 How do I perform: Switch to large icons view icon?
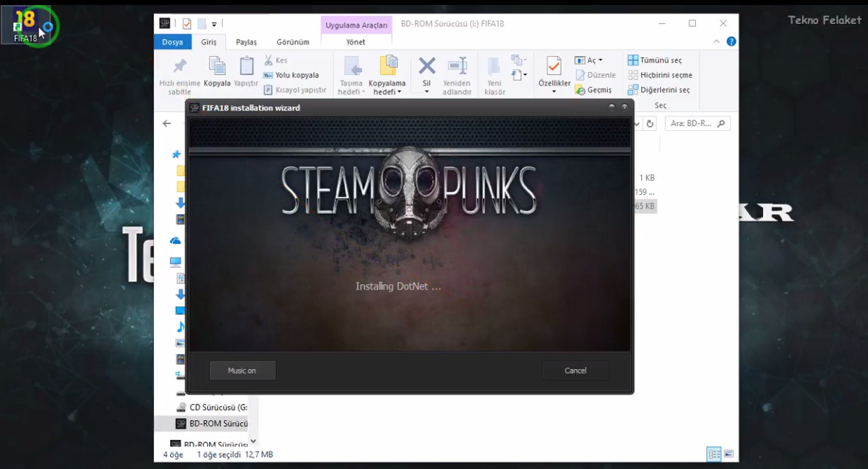click(728, 454)
